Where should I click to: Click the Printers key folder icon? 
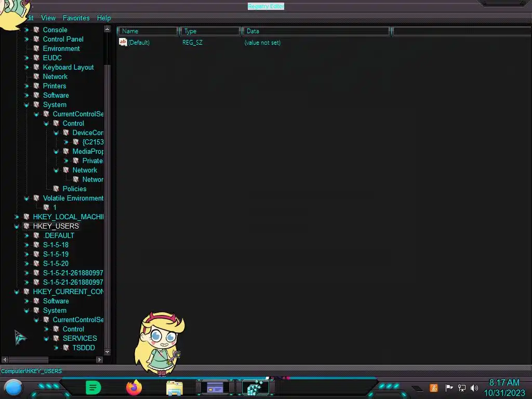36,86
